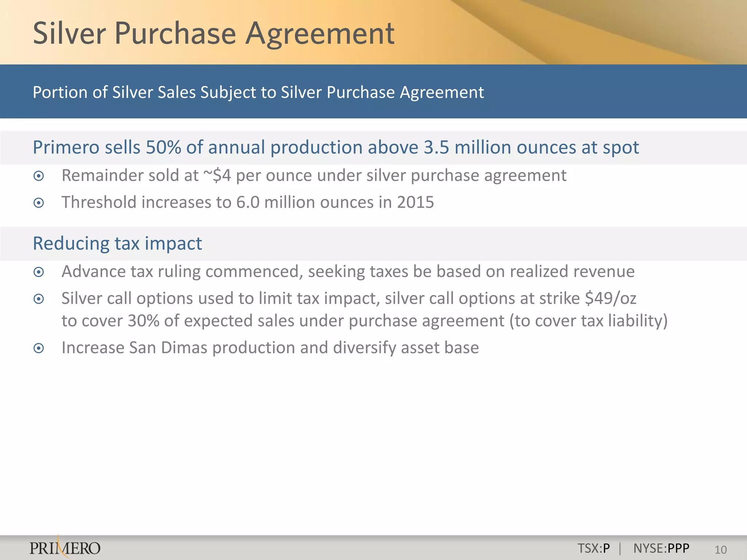Click the 'NYSE:PPP' ticker text
747x560 pixels.
click(661, 548)
